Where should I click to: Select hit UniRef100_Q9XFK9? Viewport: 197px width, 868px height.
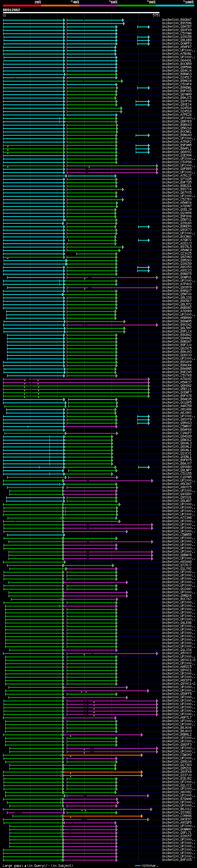pyautogui.click(x=176, y=30)
